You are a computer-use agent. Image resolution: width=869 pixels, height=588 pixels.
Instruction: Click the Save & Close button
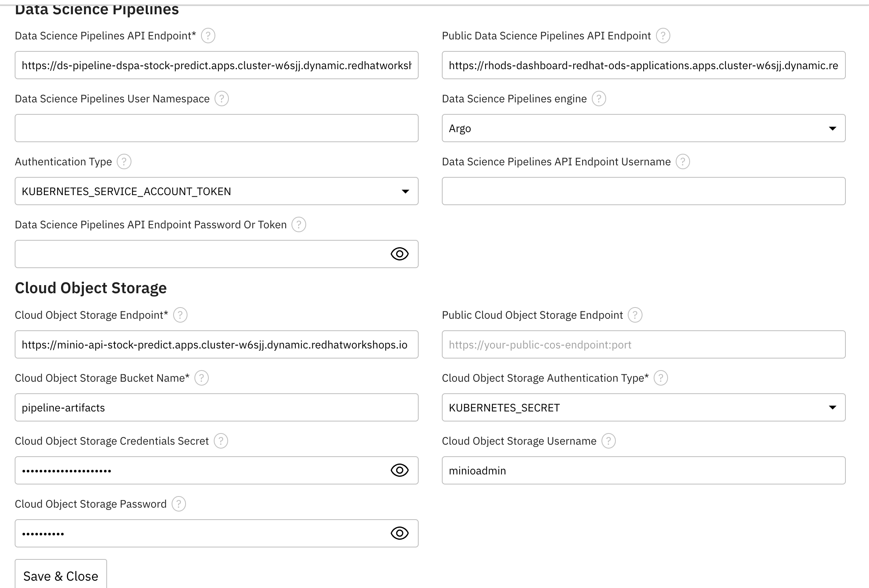pos(61,576)
